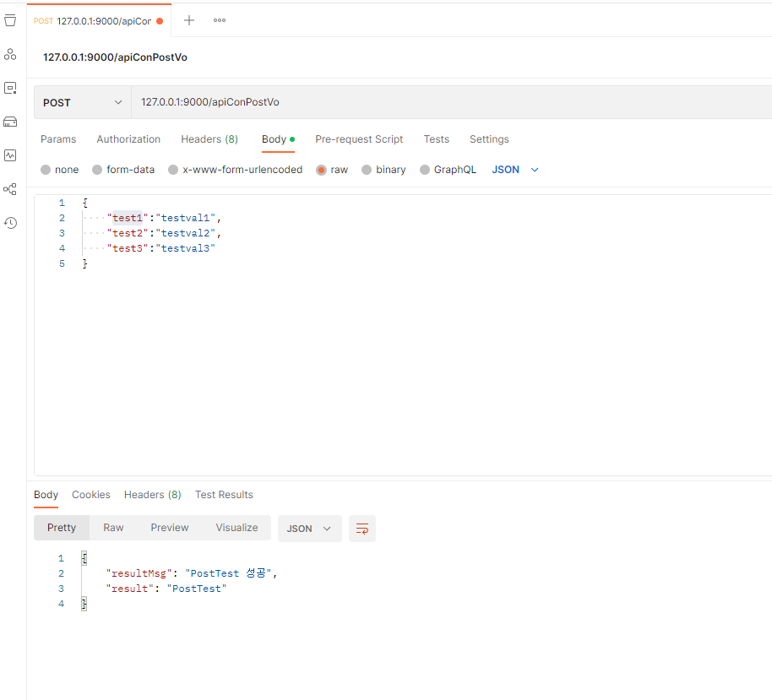Select the Raw response view
Image resolution: width=772 pixels, height=700 pixels.
pos(113,528)
